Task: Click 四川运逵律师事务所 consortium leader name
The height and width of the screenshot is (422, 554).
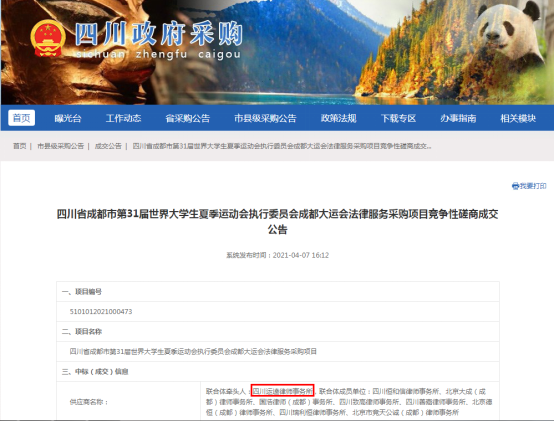Action: coord(283,391)
